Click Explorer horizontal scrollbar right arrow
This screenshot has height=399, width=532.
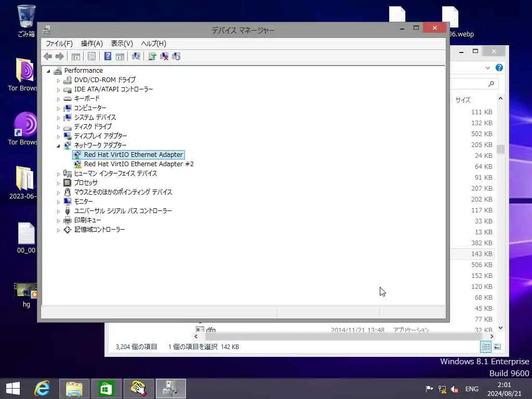(491, 336)
